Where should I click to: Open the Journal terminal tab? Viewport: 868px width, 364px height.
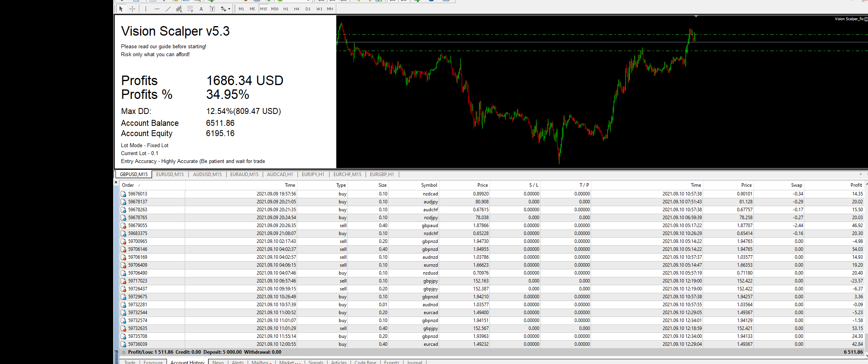click(x=414, y=362)
